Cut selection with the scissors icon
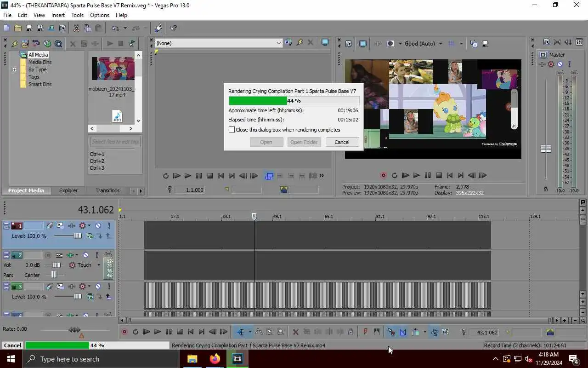This screenshot has width=588, height=368. pyautogui.click(x=76, y=28)
